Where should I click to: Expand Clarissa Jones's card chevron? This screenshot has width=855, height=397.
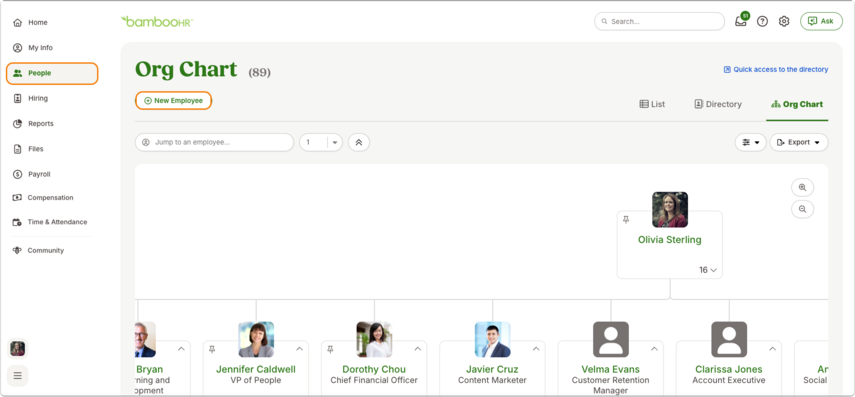(x=773, y=349)
